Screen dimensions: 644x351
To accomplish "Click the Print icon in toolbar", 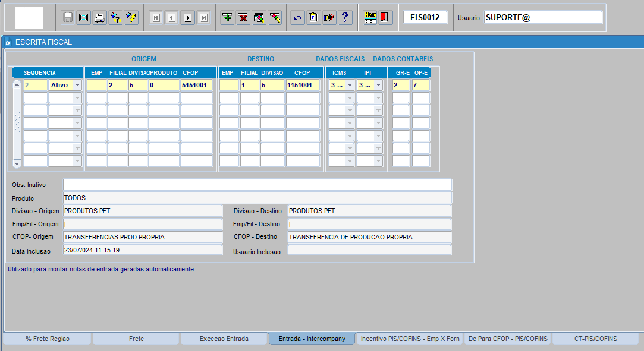I will 100,18.
